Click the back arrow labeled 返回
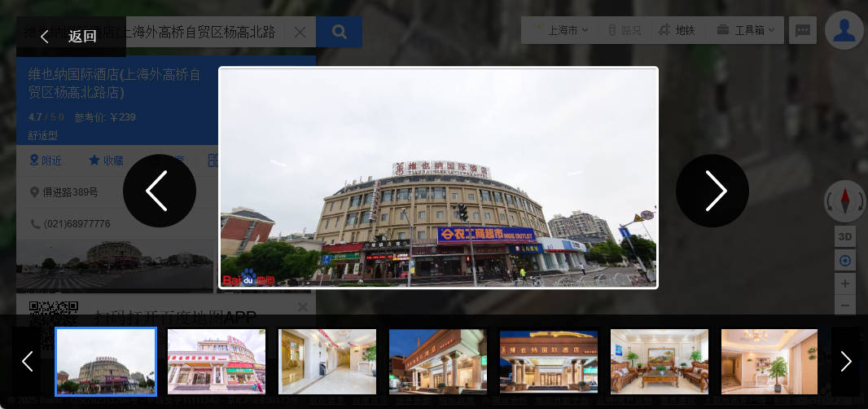Viewport: 868px width, 409px height. [x=70, y=36]
